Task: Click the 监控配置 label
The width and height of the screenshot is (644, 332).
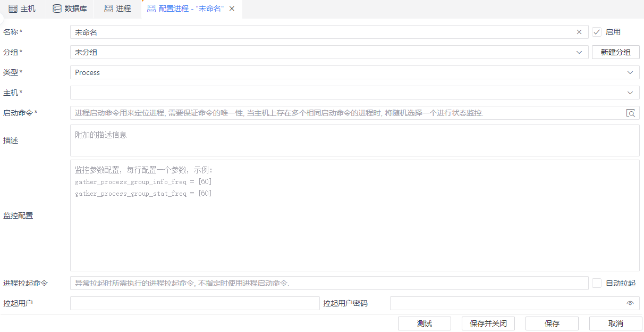Action: click(18, 215)
